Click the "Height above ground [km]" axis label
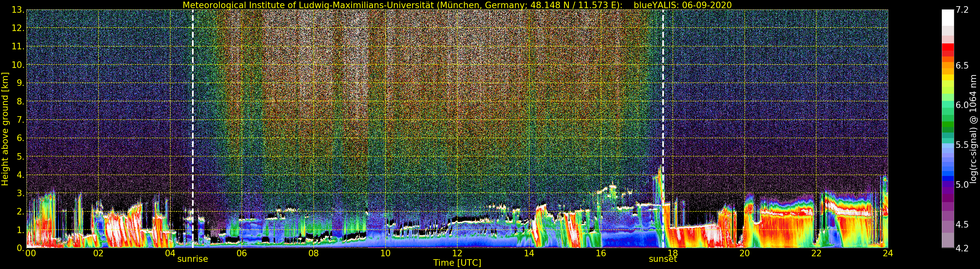The height and width of the screenshot is (269, 980). pos(5,129)
